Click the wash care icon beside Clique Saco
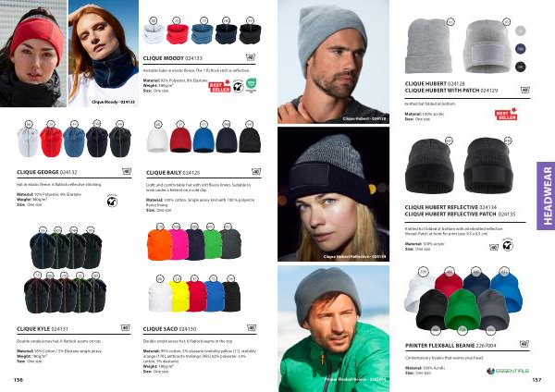555x392 pixels. tap(251, 328)
